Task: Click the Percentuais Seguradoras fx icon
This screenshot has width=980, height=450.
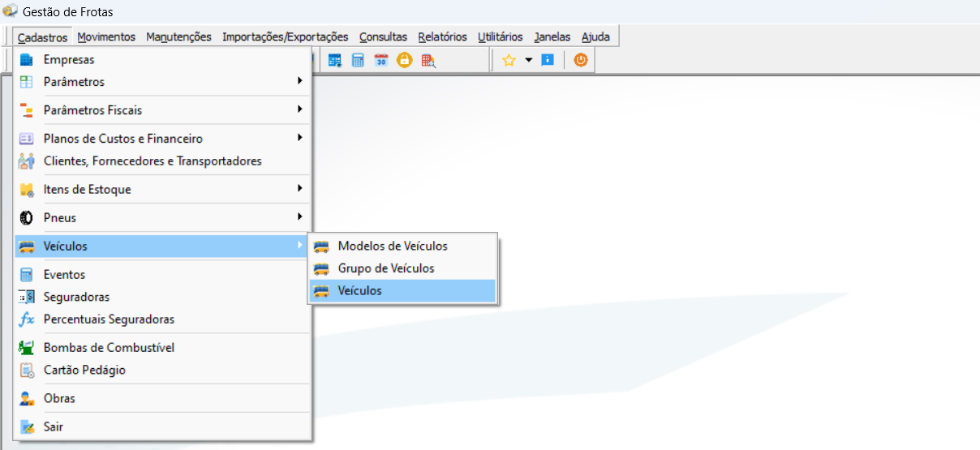Action: tap(27, 319)
